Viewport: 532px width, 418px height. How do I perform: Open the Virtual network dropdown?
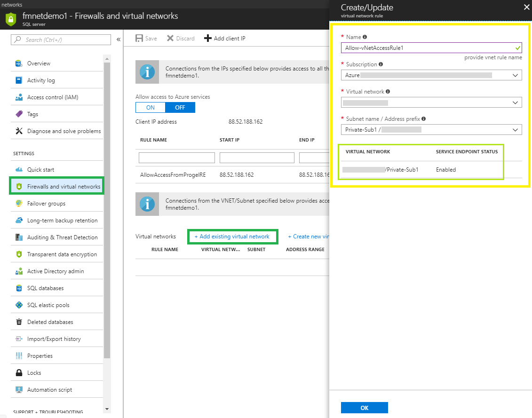click(431, 103)
